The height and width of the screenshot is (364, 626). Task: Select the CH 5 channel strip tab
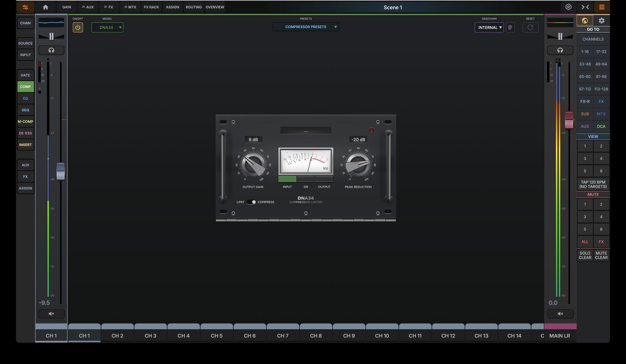pyautogui.click(x=217, y=333)
